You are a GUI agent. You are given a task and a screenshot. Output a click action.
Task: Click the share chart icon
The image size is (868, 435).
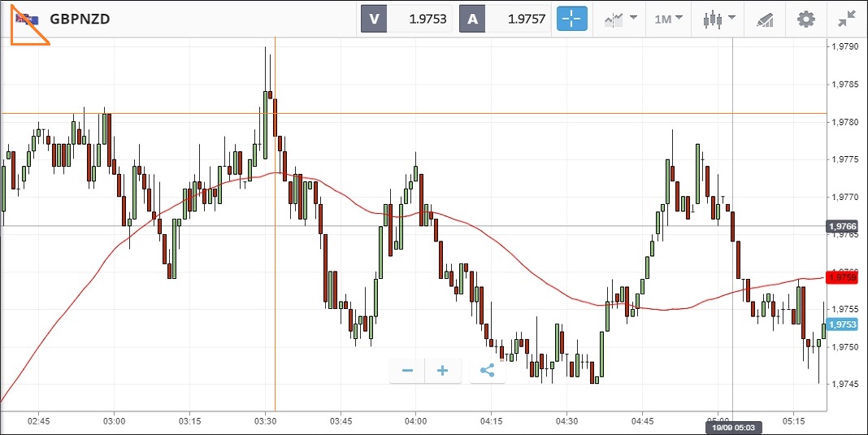487,371
